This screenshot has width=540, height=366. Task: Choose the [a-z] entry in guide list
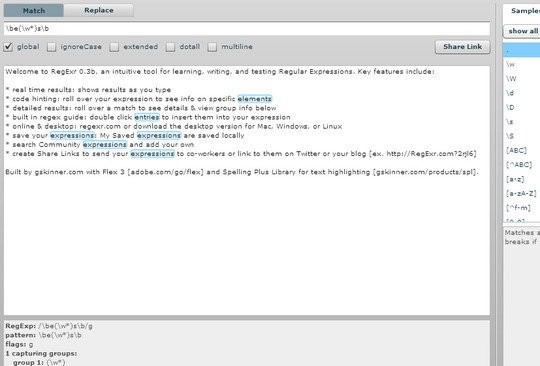coord(521,179)
